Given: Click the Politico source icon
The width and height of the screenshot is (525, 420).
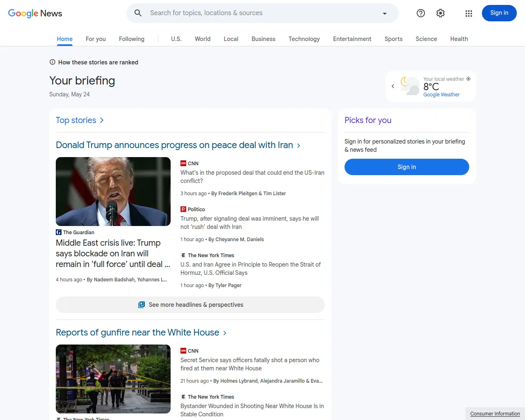Looking at the screenshot, I should click(183, 209).
